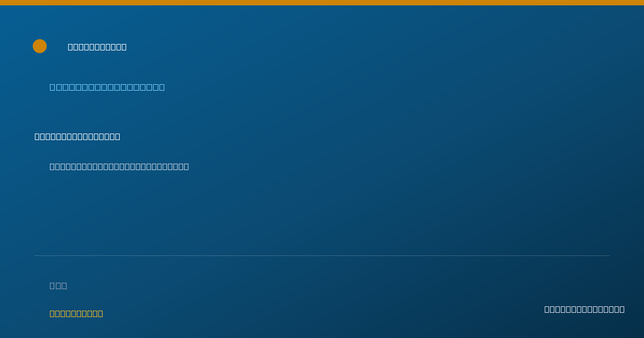644x338 pixels.
Task: Click the small grey label below the divider
Action: pyautogui.click(x=58, y=285)
